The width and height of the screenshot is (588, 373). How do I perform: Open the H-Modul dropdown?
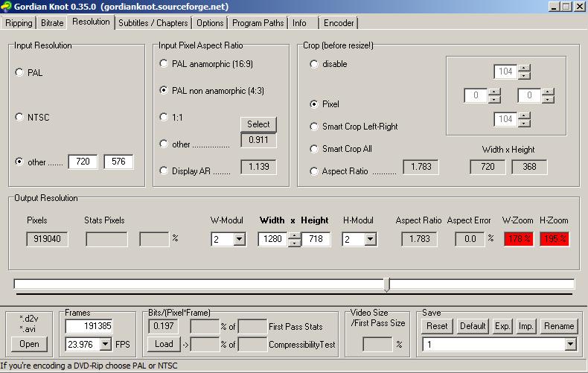click(x=370, y=239)
